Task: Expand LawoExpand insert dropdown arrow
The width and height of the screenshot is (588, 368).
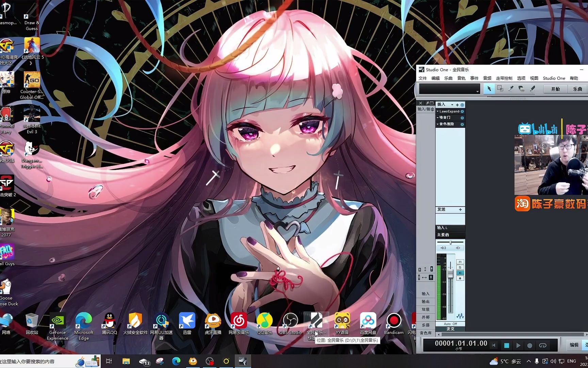Action: [x=438, y=111]
